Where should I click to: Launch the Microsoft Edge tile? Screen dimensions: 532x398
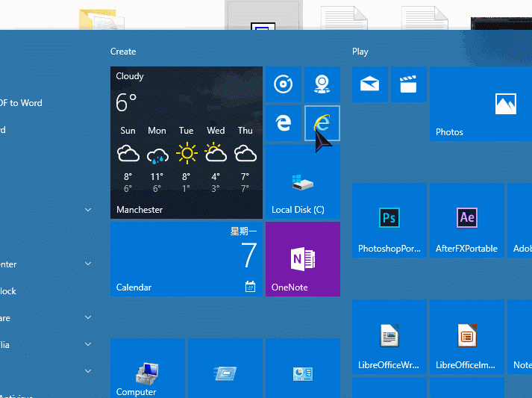(284, 123)
